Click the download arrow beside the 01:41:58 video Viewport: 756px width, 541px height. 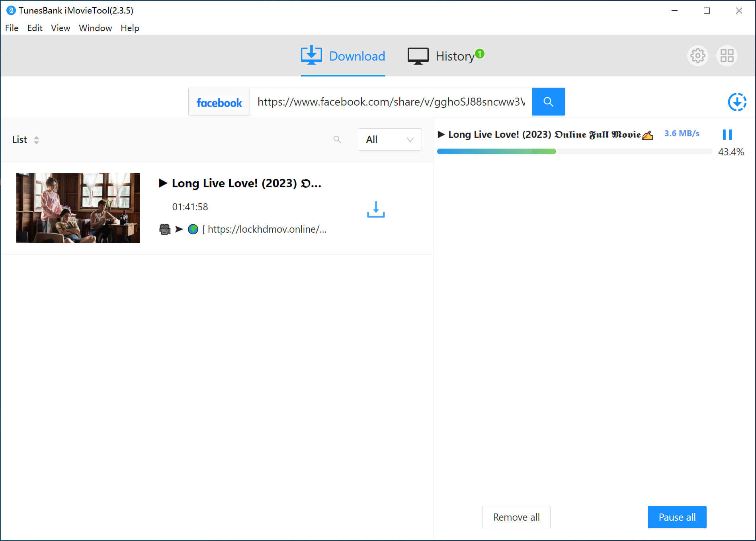375,209
